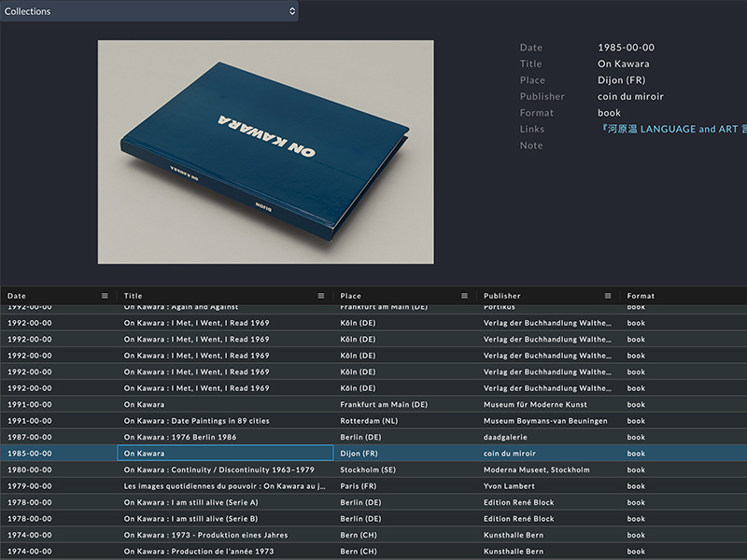Sort by the Title column header

(133, 296)
